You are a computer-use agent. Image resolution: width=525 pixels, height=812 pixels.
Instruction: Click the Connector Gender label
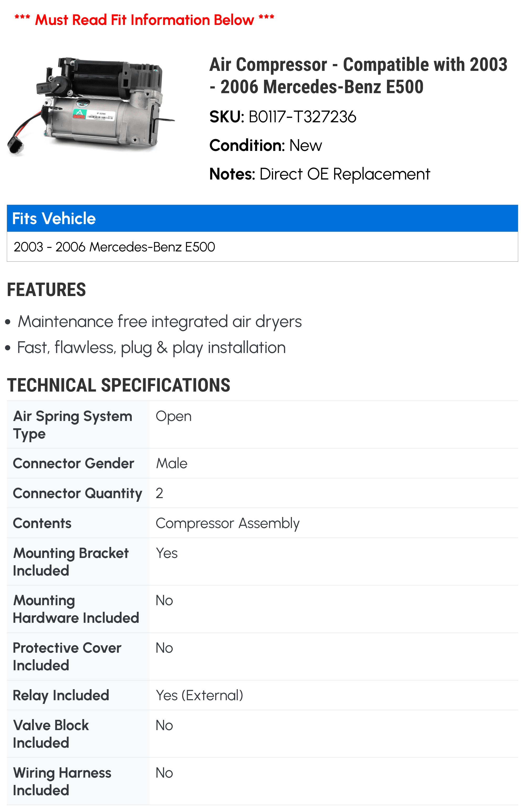tap(73, 463)
